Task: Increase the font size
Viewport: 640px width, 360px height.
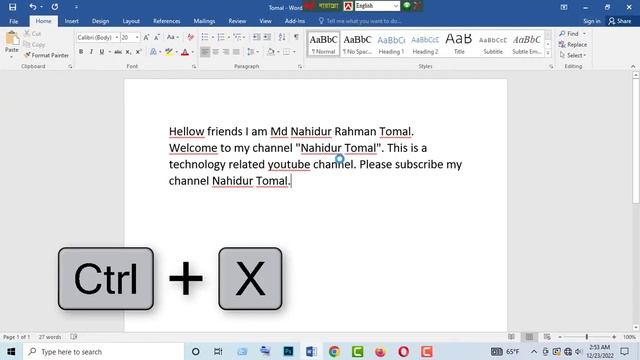Action: coord(146,37)
